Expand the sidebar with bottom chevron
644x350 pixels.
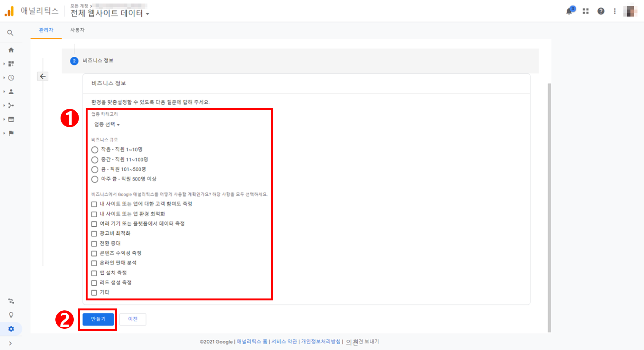10,343
